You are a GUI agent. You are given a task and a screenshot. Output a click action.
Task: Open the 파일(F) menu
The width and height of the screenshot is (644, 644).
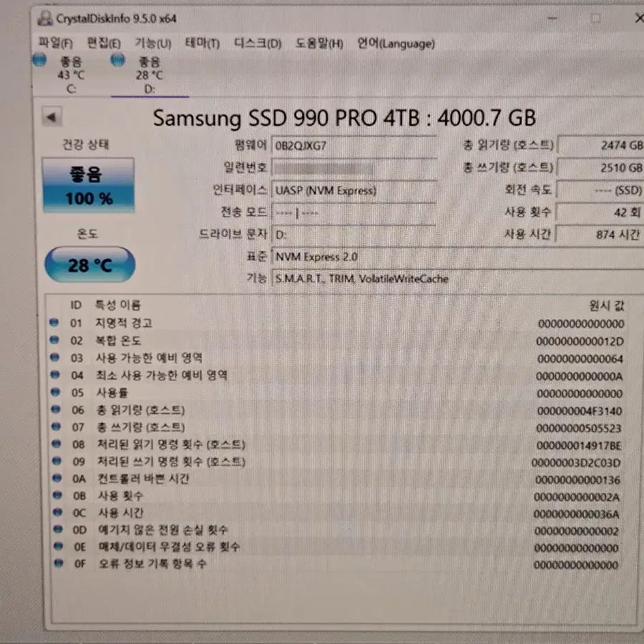tap(55, 43)
